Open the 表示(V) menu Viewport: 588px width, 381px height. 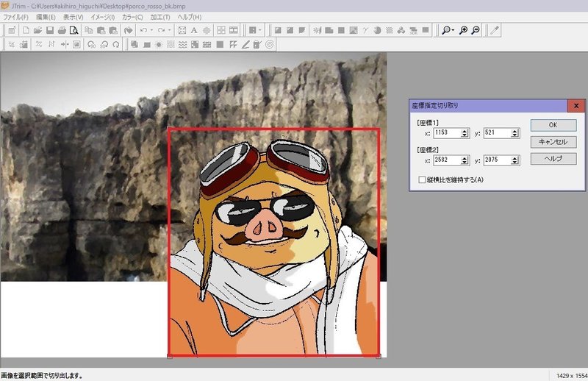pyautogui.click(x=73, y=17)
